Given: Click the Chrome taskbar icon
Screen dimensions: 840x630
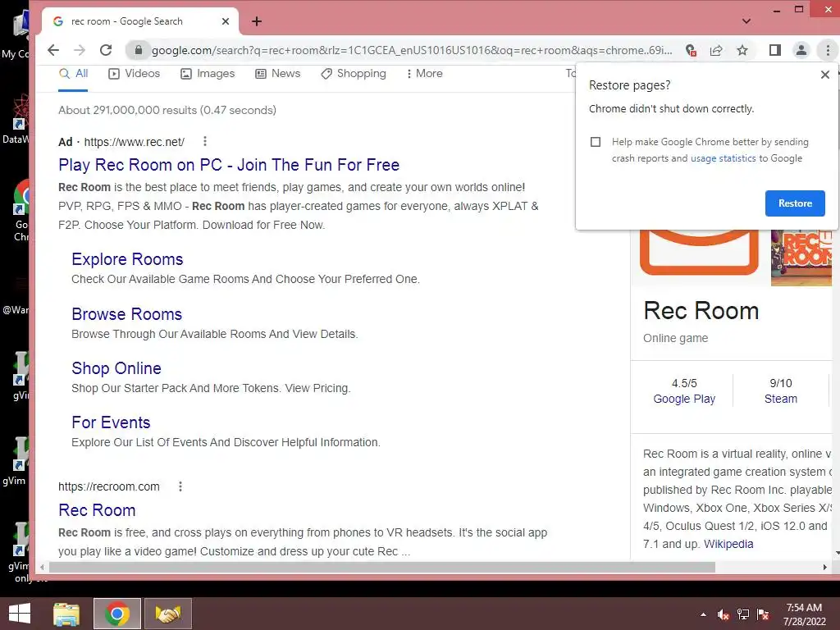Looking at the screenshot, I should 116,614.
